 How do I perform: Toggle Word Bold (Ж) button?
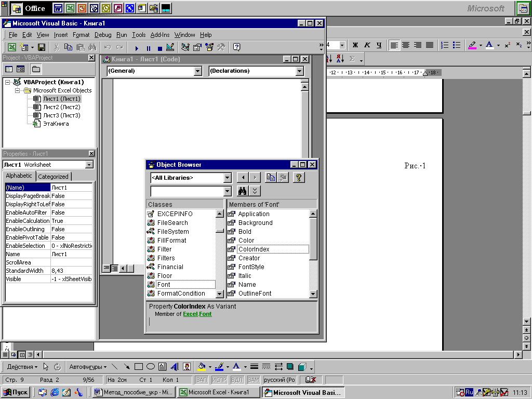coord(355,45)
